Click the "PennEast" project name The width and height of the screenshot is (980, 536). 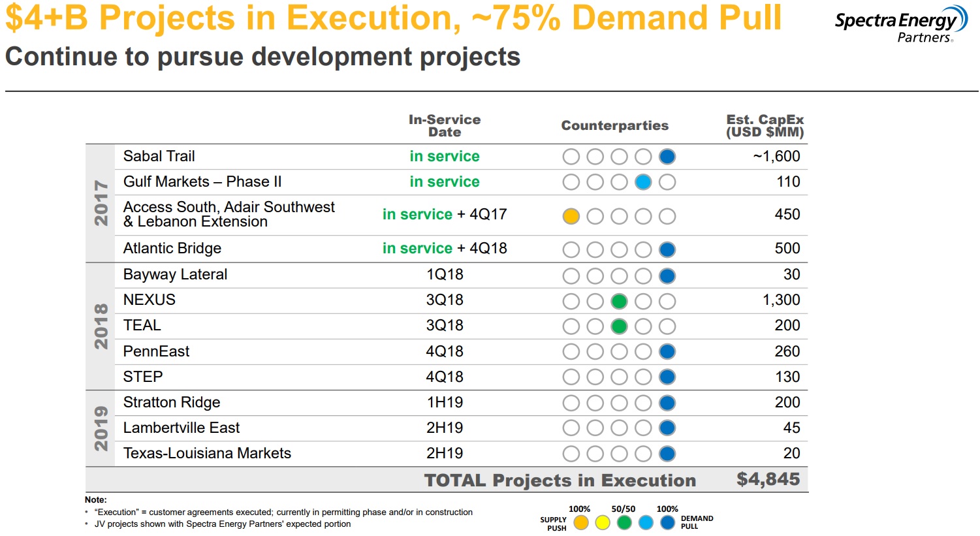pos(156,351)
